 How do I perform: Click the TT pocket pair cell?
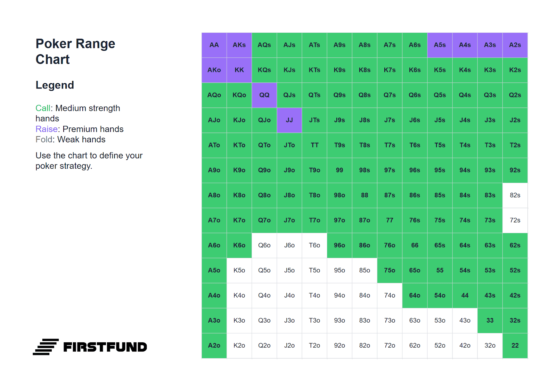coord(314,145)
